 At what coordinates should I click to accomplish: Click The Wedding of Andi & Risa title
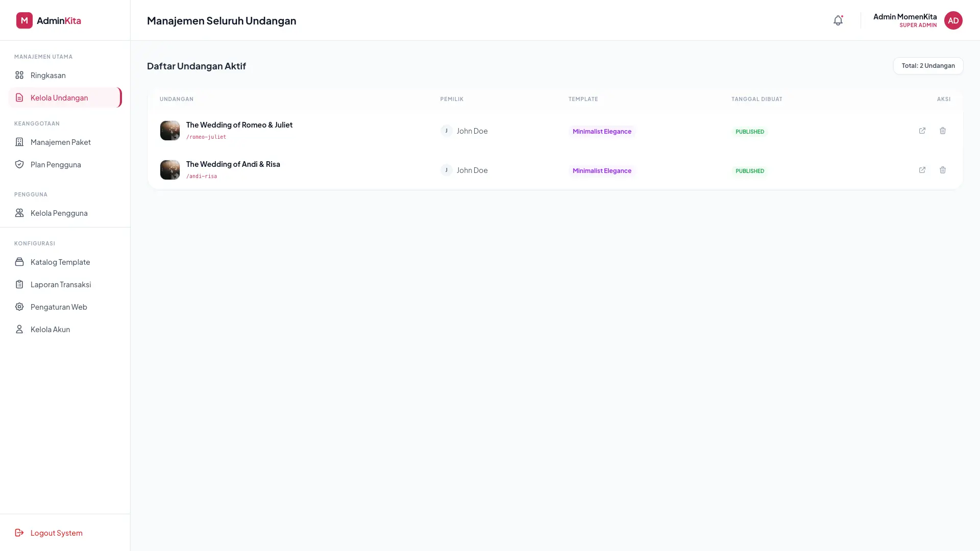(233, 164)
